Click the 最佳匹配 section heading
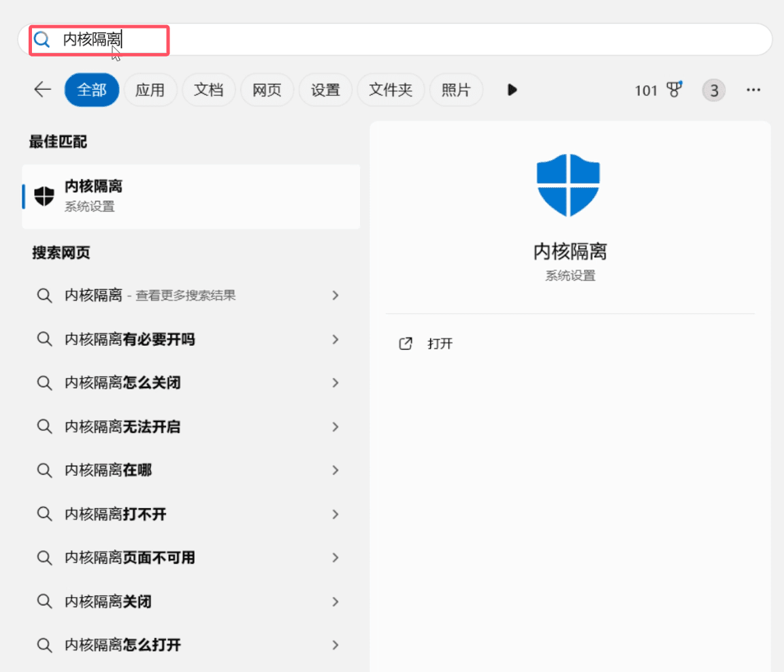The image size is (784, 672). [58, 142]
